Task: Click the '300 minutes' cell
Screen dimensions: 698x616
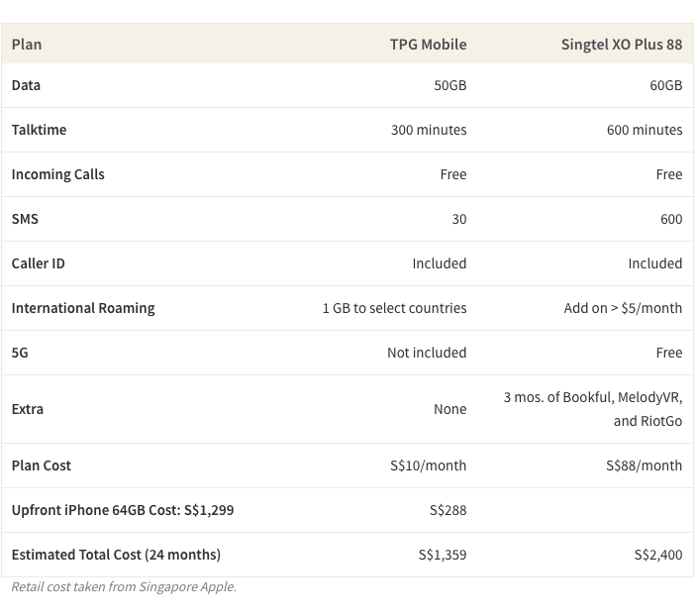Action: point(429,130)
